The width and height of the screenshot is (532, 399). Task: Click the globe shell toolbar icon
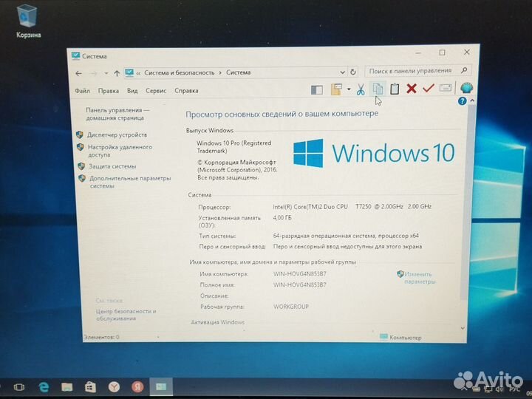coord(466,88)
